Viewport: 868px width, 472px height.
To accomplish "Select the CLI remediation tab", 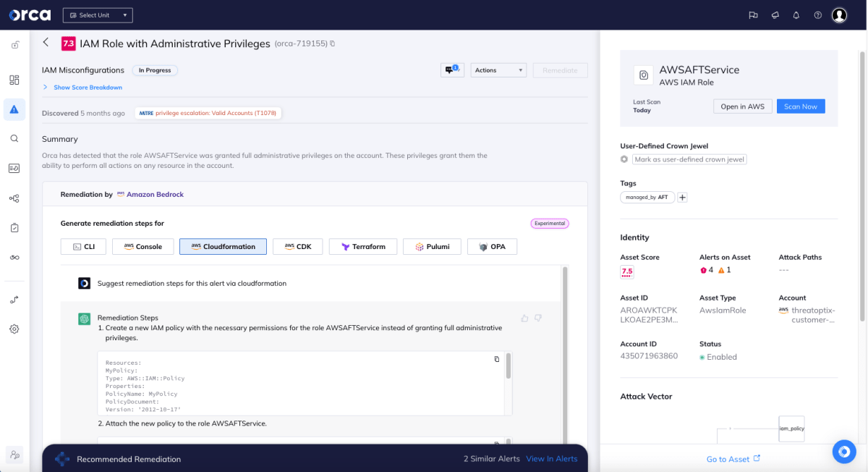I will pos(84,247).
